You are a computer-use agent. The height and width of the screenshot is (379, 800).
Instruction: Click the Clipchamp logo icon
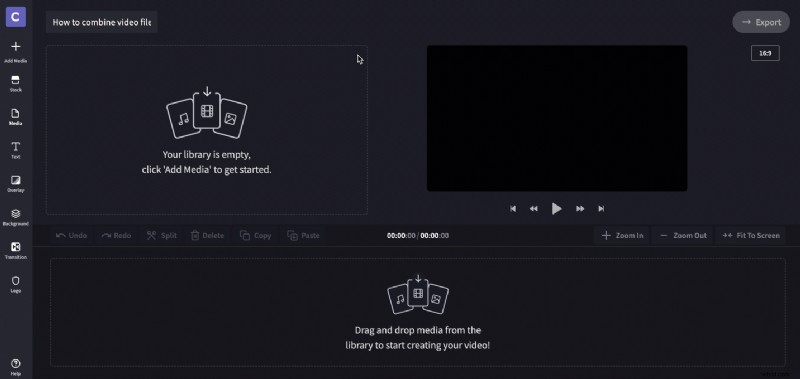coord(16,17)
